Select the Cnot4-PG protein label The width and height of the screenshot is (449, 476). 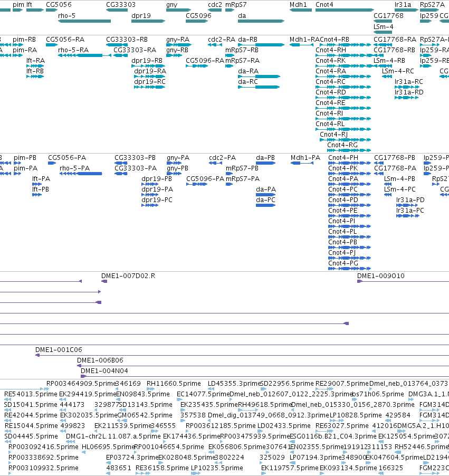click(343, 263)
